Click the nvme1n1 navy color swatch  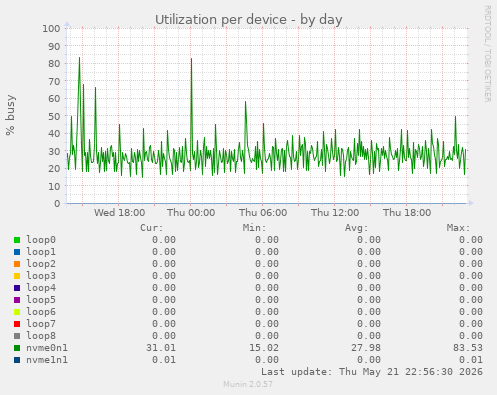coord(17,360)
